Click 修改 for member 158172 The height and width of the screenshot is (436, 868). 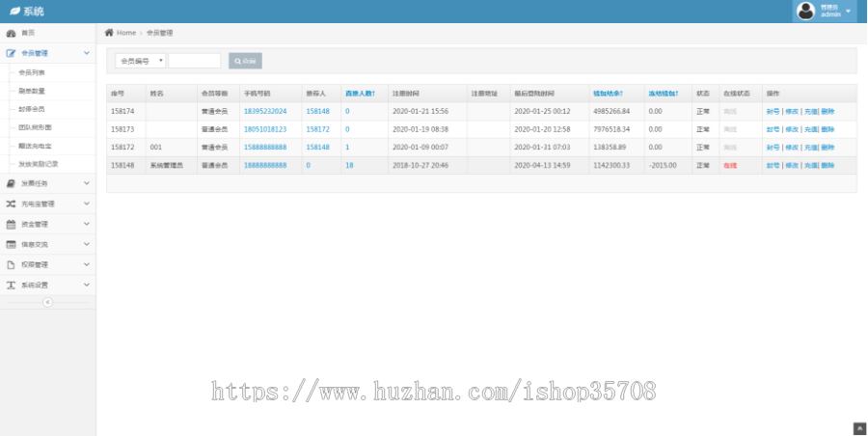[x=792, y=148]
